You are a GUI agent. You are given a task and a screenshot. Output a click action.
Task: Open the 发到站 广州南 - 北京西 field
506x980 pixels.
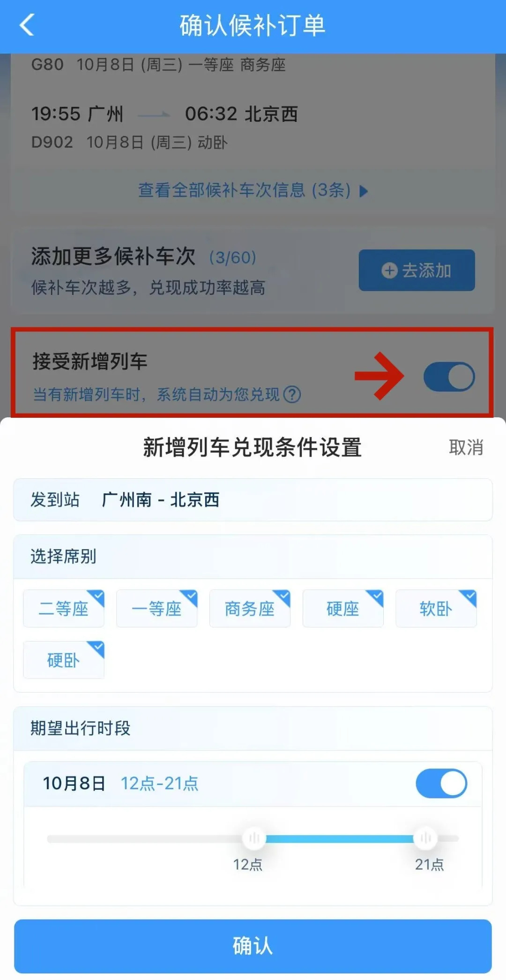pos(253,500)
